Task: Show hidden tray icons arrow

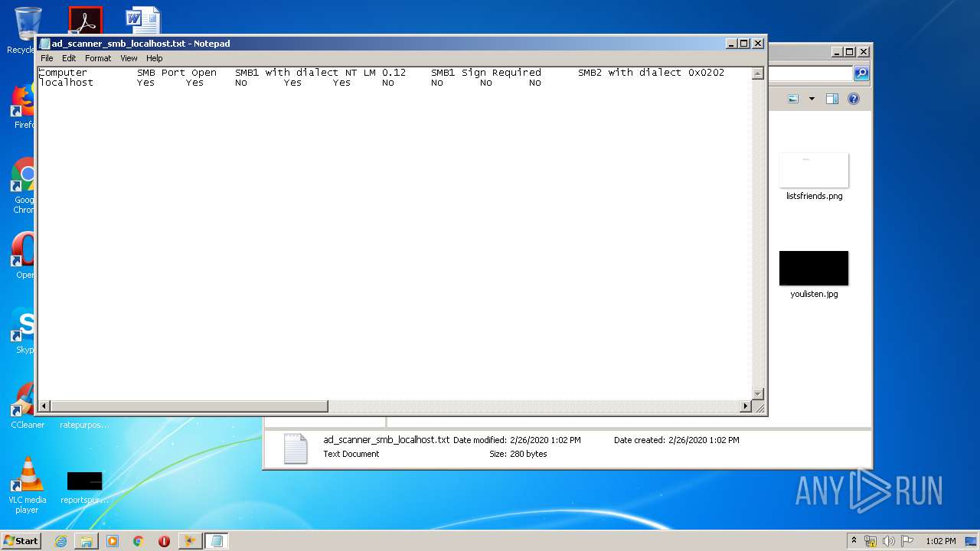Action: pyautogui.click(x=854, y=541)
